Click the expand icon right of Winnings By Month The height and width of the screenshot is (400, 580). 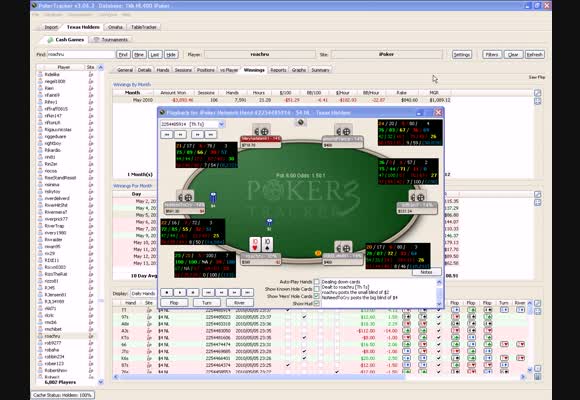tap(537, 93)
